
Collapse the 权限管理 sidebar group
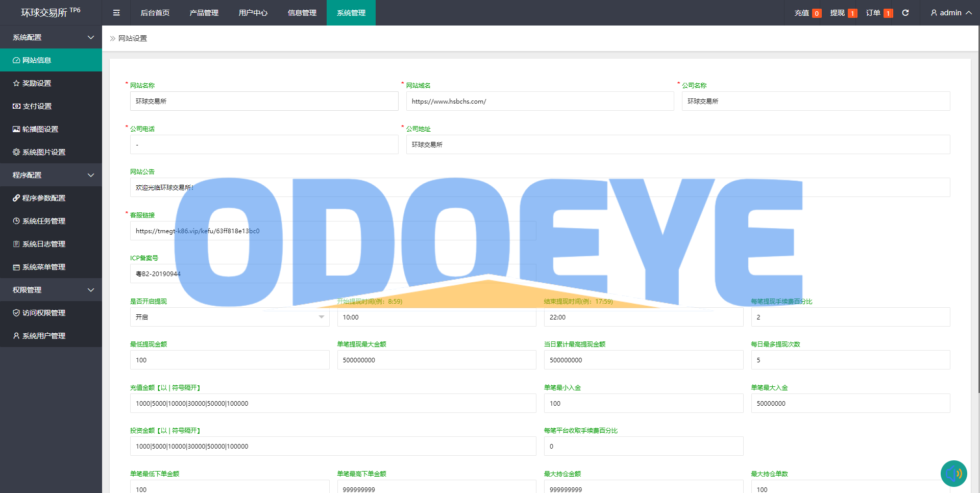point(51,290)
